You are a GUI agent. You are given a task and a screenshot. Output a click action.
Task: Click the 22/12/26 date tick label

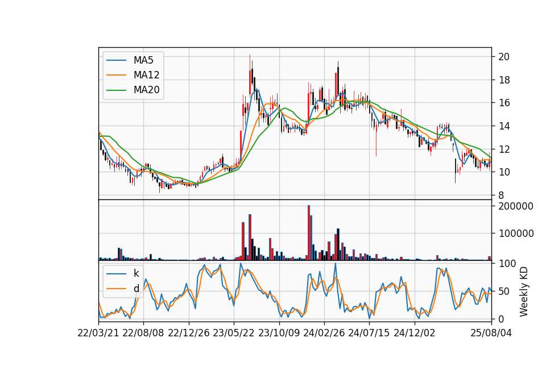(x=189, y=333)
